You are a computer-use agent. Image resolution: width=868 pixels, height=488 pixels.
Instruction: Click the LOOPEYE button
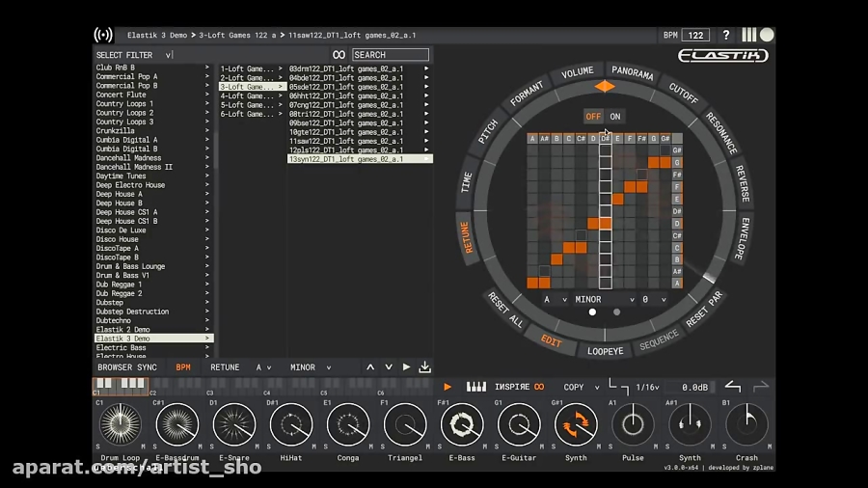pyautogui.click(x=605, y=351)
